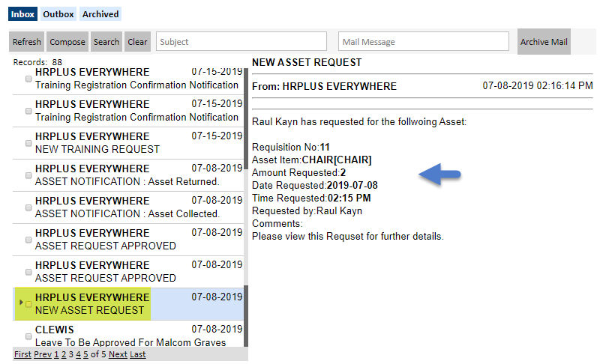606x364 pixels.
Task: Go to Next page link
Action: [x=118, y=354]
